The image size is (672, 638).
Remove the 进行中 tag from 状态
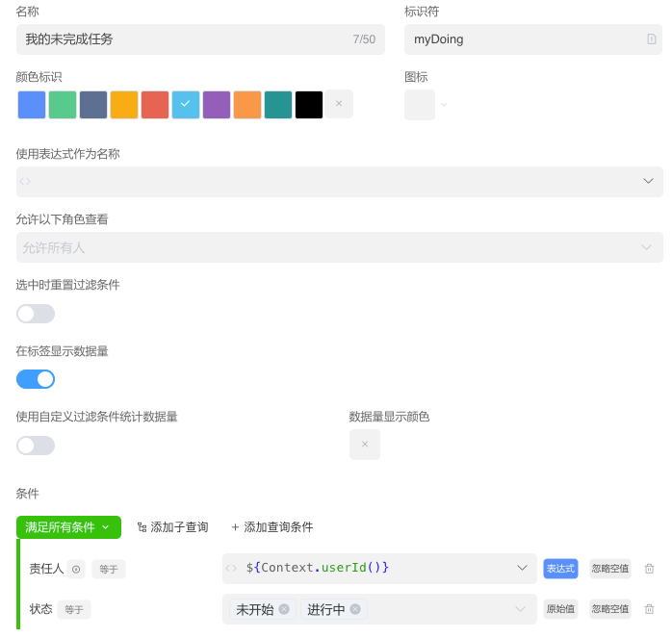pyautogui.click(x=355, y=609)
